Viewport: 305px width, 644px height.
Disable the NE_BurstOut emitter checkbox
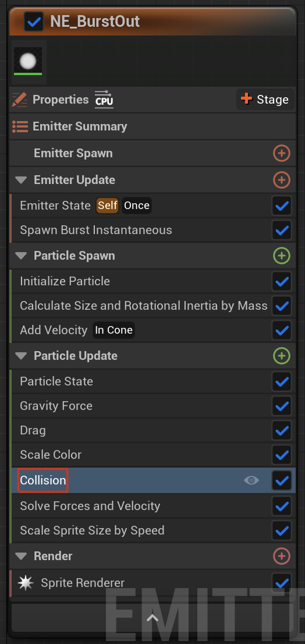click(34, 22)
